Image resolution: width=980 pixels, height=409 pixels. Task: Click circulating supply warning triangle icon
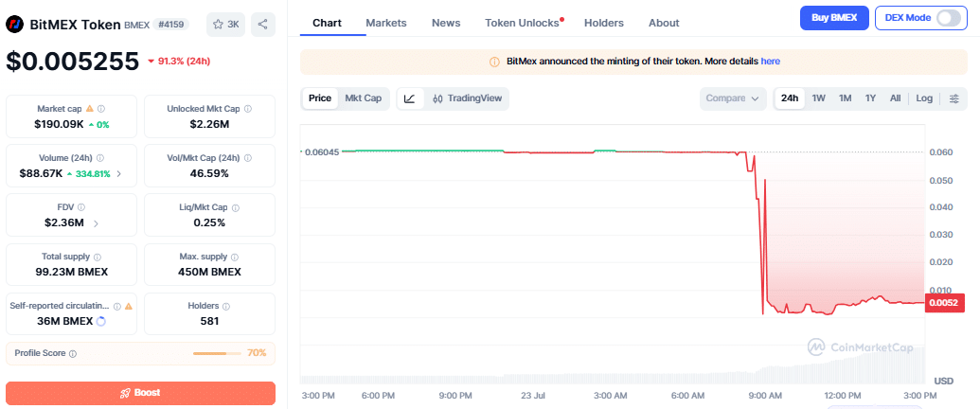click(128, 307)
